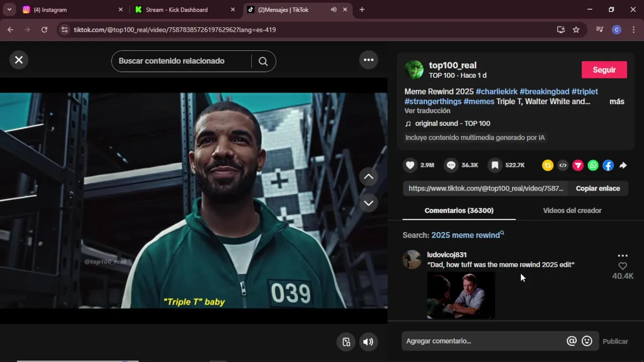The image size is (644, 362).
Task: Switch to Videos del creador tab
Action: pos(572,211)
